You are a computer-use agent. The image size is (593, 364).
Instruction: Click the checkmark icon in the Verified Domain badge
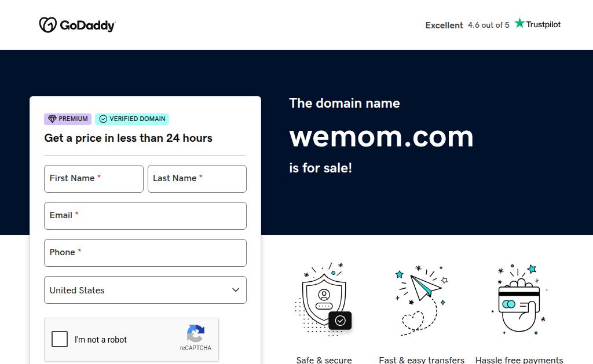pos(103,119)
